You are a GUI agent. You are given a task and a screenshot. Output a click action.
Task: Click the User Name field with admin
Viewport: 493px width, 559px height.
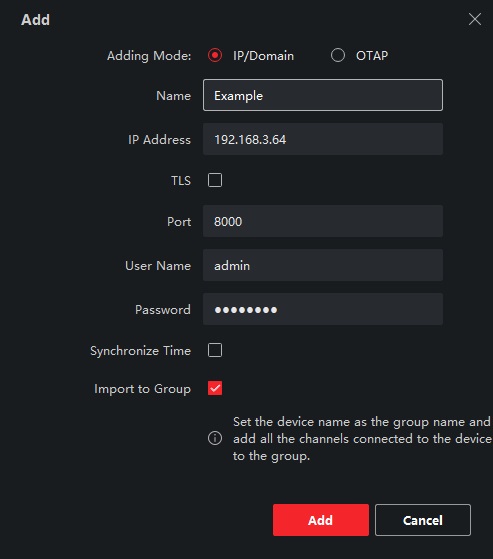(x=323, y=265)
